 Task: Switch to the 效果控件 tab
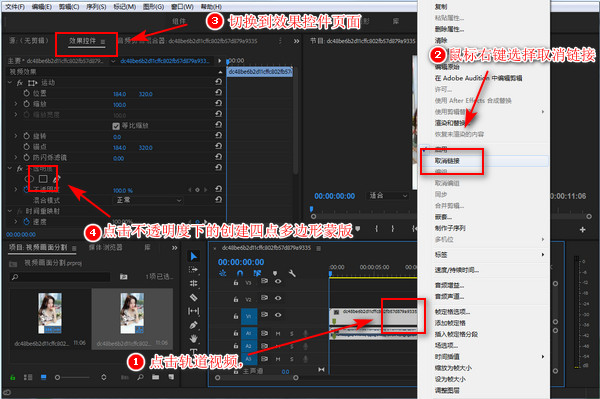[x=82, y=41]
